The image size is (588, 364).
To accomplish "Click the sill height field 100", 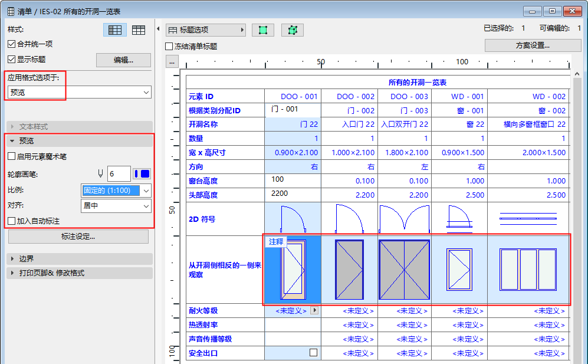I will coord(293,180).
